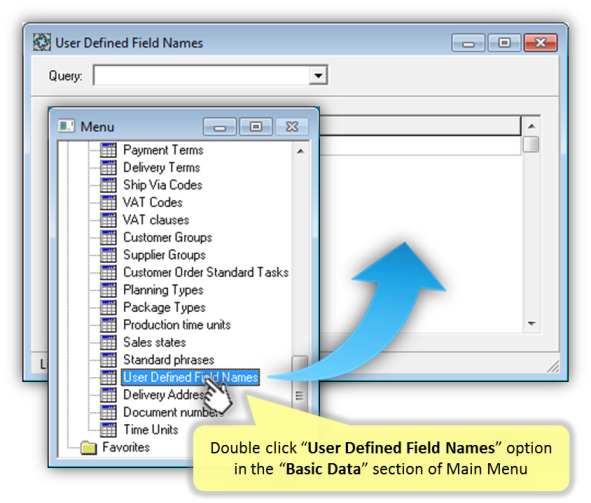Select Ship Via Codes in the menu tree
The width and height of the screenshot is (591, 503).
click(x=162, y=185)
